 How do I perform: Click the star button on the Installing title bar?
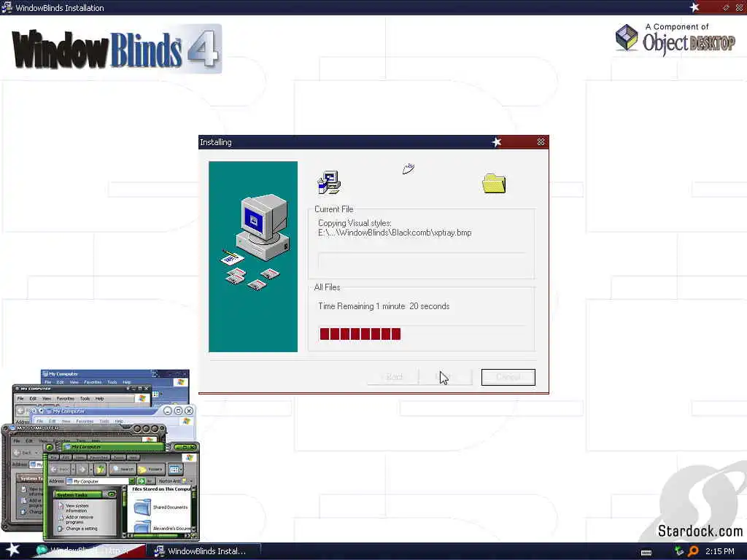point(496,142)
